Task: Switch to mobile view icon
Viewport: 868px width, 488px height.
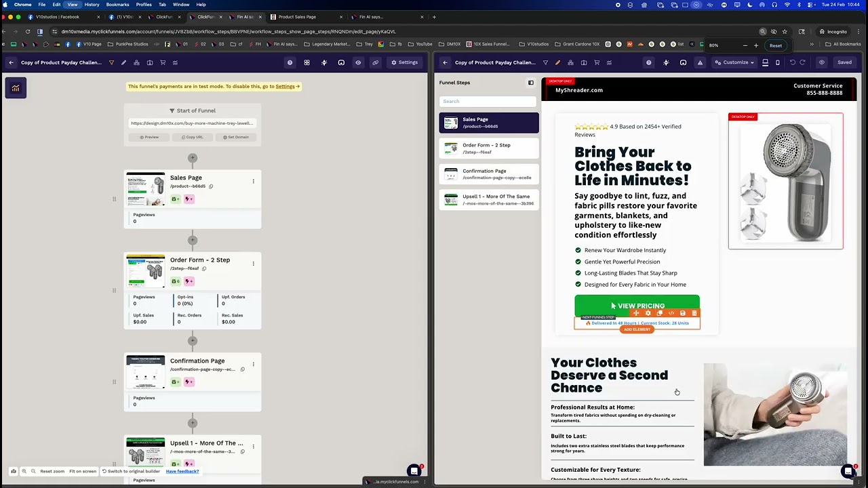Action: (778, 62)
